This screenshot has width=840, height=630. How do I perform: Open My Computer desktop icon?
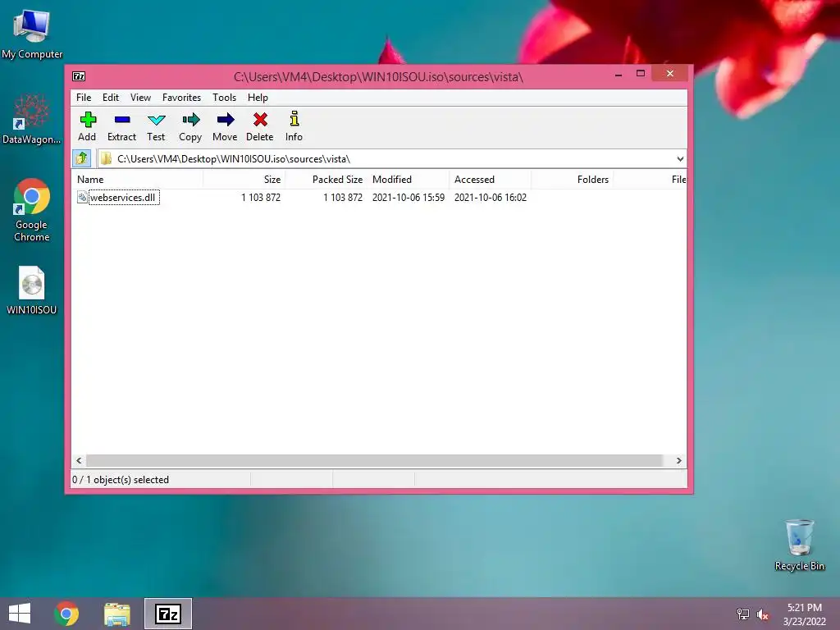(32, 34)
